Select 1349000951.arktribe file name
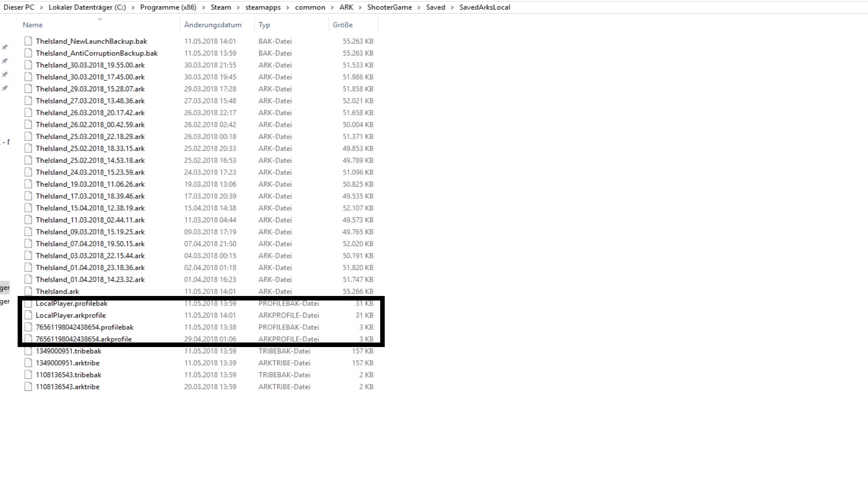The height and width of the screenshot is (488, 868). (x=68, y=363)
